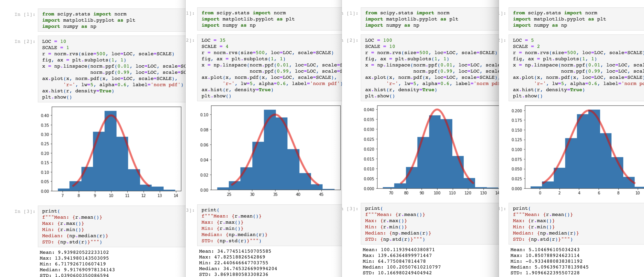Place cursor on the LOC = 5 line
Screen dimensions: 644x277
click(x=523, y=40)
